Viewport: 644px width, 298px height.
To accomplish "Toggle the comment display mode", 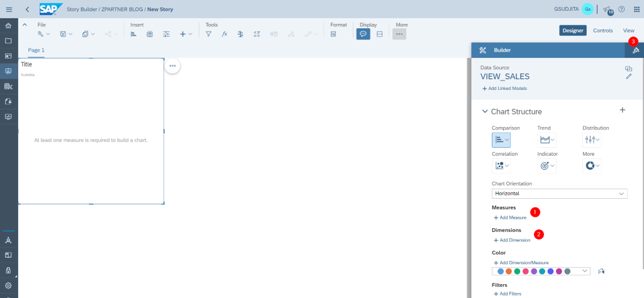I will [x=363, y=35].
